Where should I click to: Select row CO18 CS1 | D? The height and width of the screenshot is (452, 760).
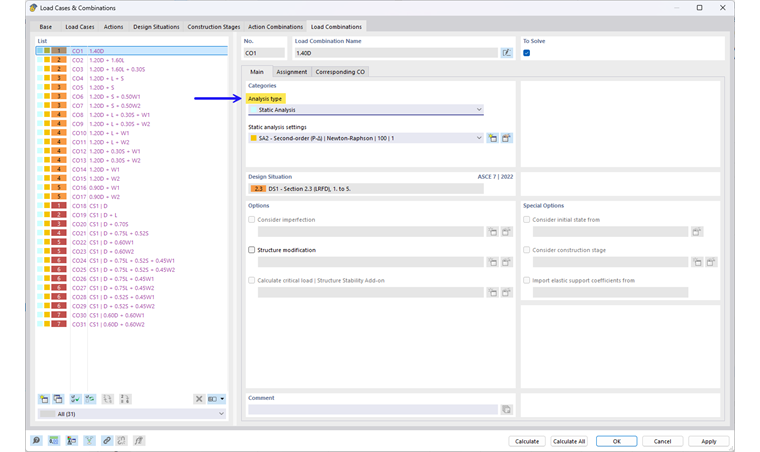point(132,206)
